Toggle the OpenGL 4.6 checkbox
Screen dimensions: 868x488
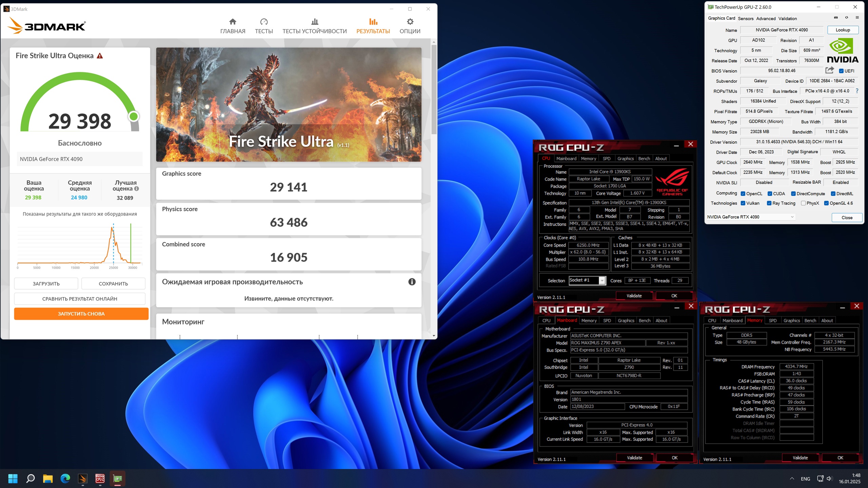(826, 203)
